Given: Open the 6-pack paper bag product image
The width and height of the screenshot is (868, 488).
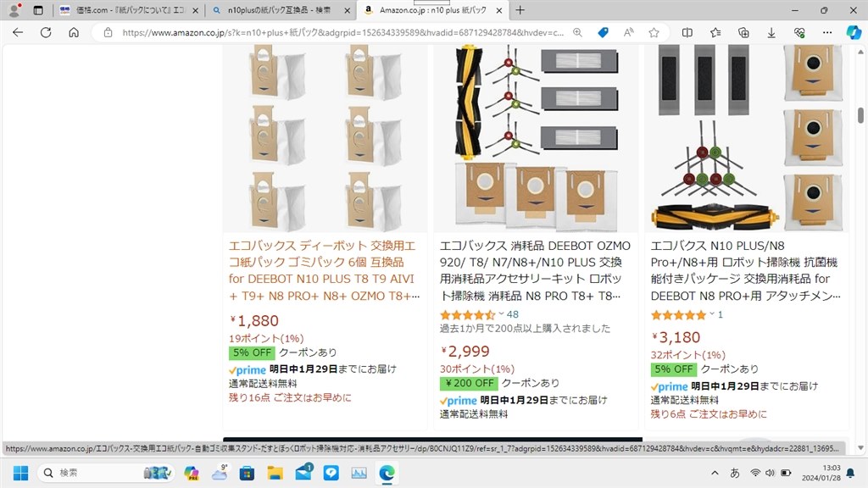Looking at the screenshot, I should [x=325, y=138].
